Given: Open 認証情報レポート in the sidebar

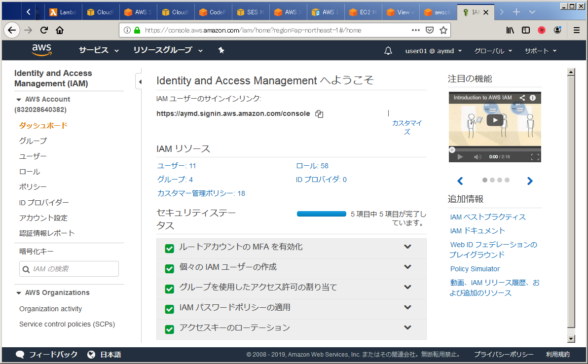Looking at the screenshot, I should click(47, 233).
